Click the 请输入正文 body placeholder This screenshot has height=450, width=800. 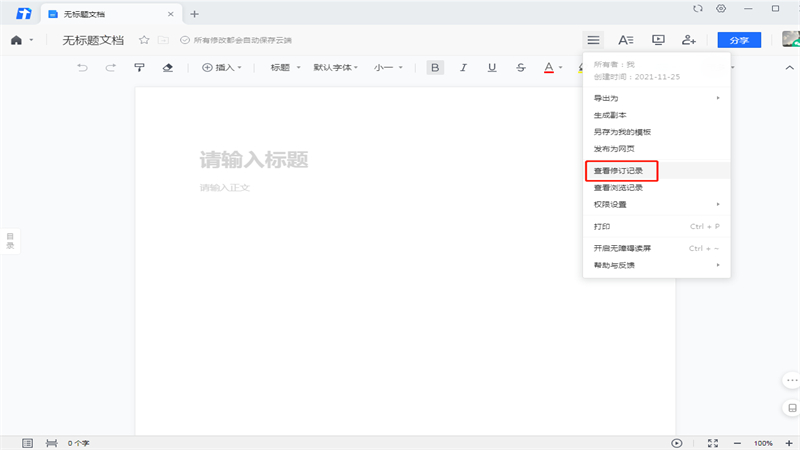(224, 187)
